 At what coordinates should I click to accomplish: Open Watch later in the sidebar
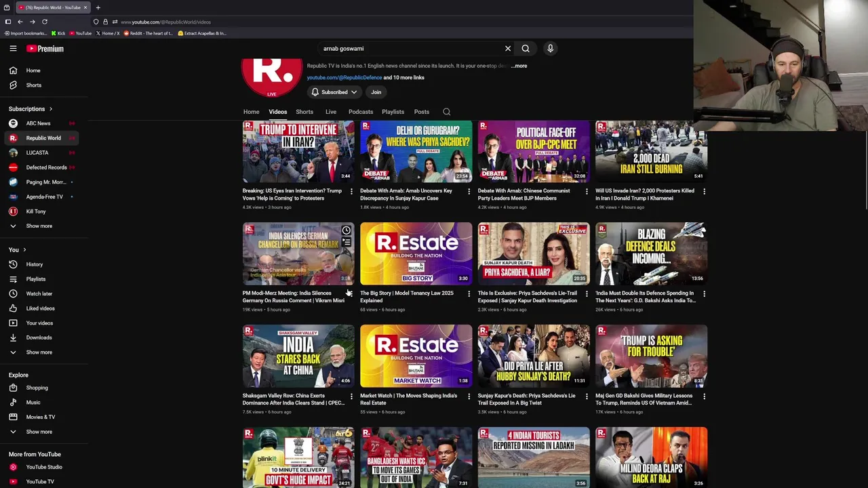click(39, 293)
